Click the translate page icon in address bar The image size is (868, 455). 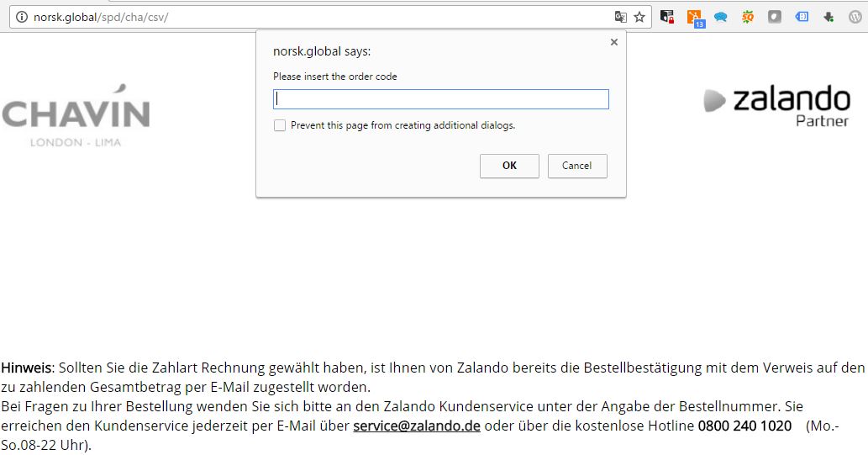click(621, 17)
